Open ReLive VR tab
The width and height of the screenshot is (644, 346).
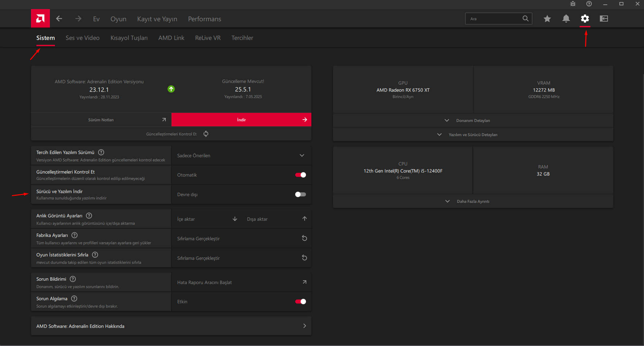coord(208,38)
